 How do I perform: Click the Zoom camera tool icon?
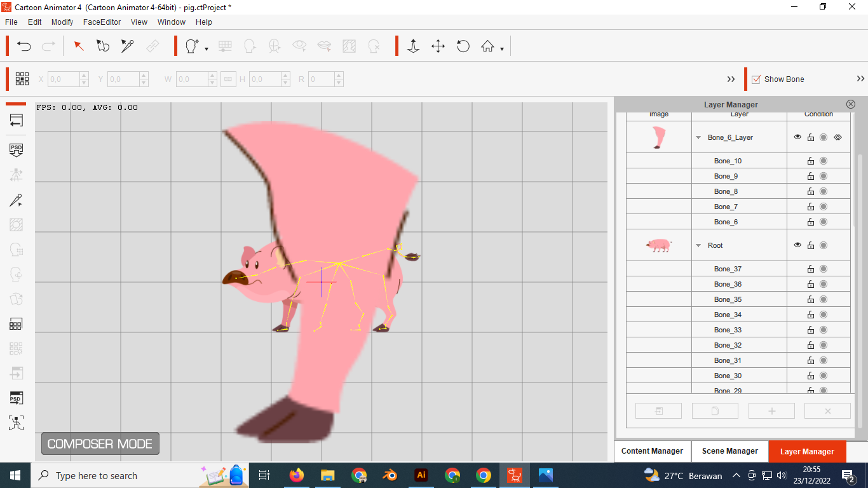pos(413,46)
